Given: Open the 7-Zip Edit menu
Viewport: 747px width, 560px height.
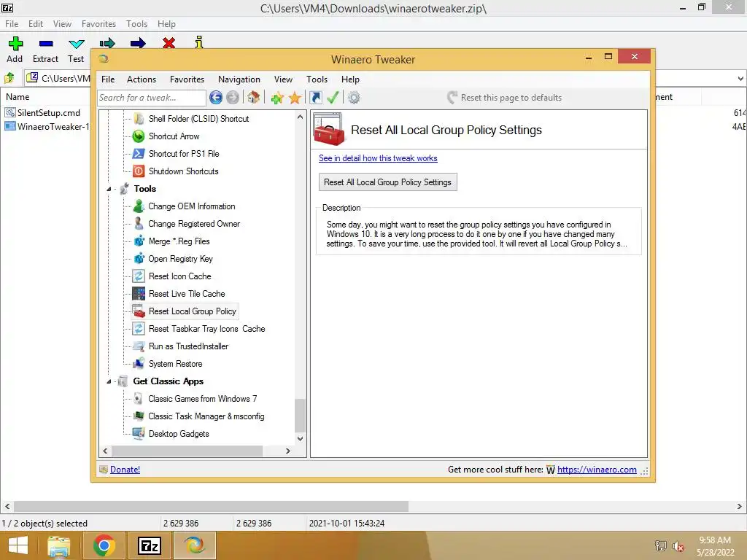Looking at the screenshot, I should [36, 24].
